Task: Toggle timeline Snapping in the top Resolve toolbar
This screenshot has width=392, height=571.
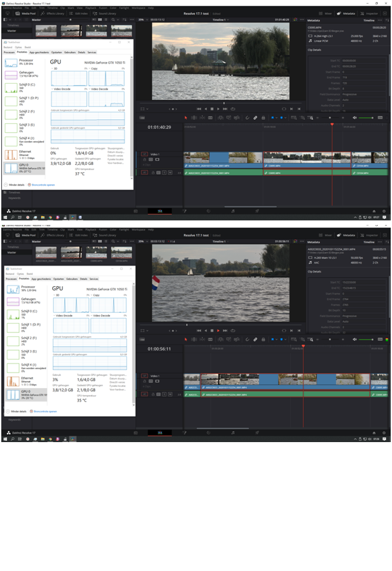Action: (x=247, y=118)
